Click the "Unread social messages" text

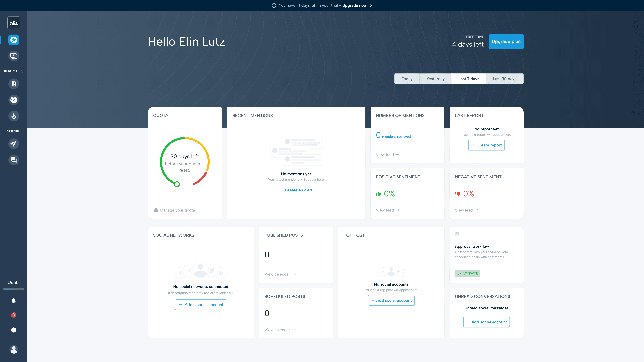[487, 308]
